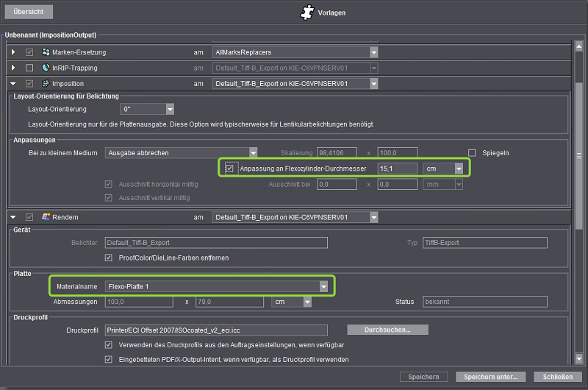Collapse the Imposition section
Image resolution: width=588 pixels, height=390 pixels.
pyautogui.click(x=13, y=84)
